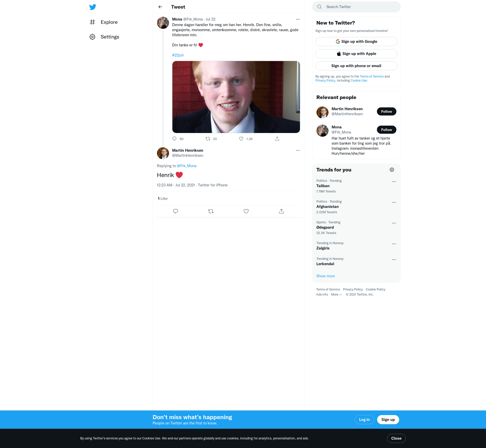This screenshot has width=486, height=448.
Task: Open the #22juli hashtag link
Action: (x=178, y=55)
